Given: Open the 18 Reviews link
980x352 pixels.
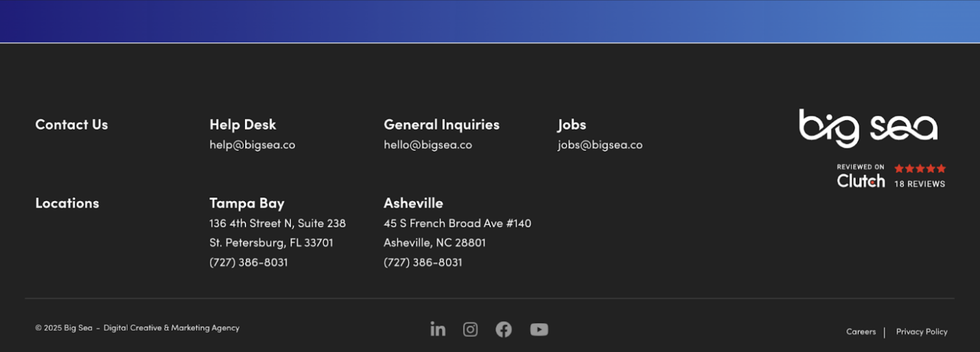Looking at the screenshot, I should [919, 184].
